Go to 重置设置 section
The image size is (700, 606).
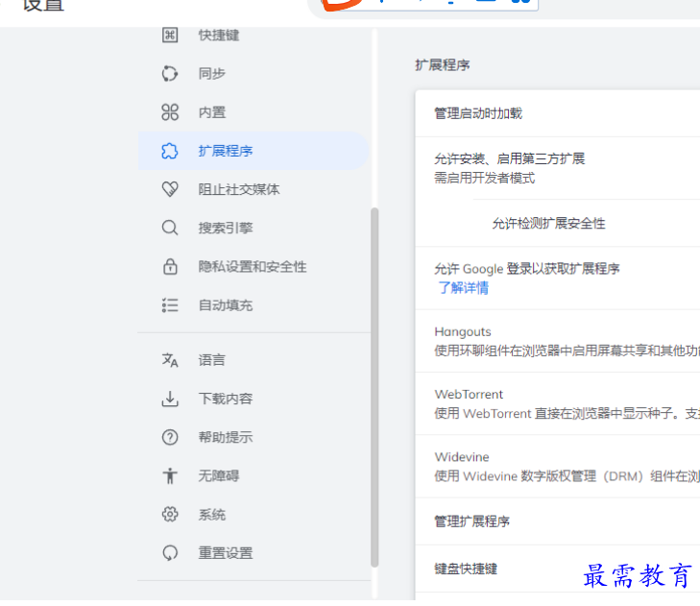click(226, 553)
